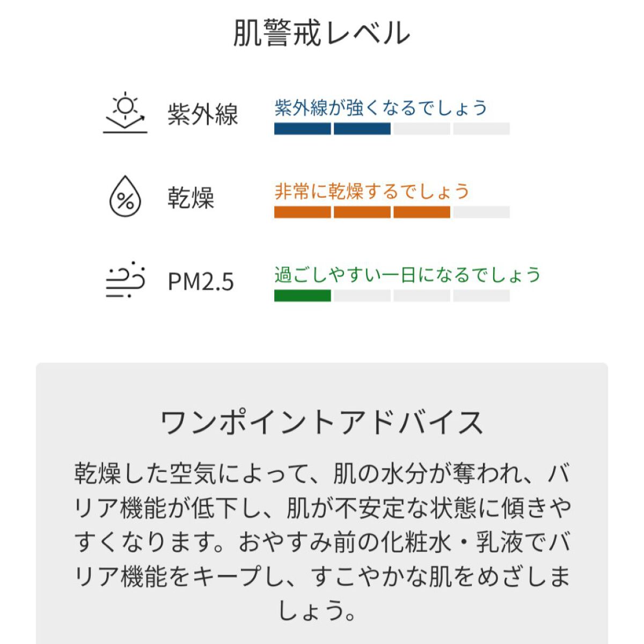Image resolution: width=644 pixels, height=644 pixels.
Task: Click the green PM2.5 level bar
Action: click(303, 295)
